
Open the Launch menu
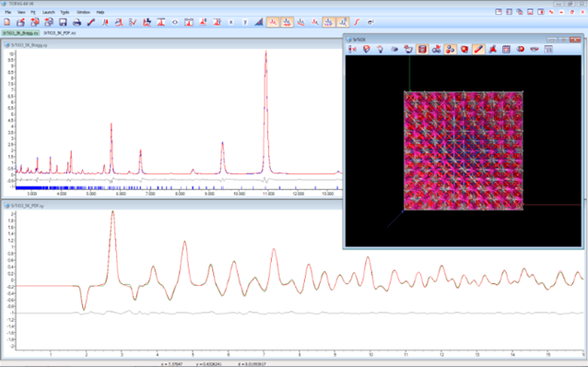48,12
